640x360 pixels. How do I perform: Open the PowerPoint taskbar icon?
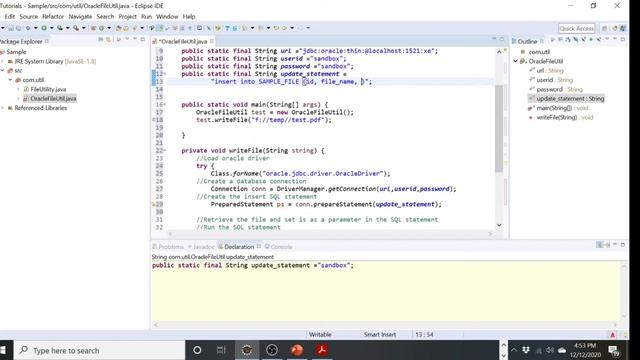coord(297,350)
